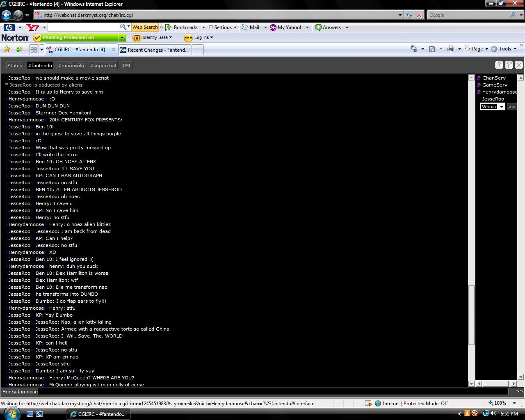This screenshot has height=420, width=525.
Task: Refresh the page using the refresh icon
Action: point(409,15)
